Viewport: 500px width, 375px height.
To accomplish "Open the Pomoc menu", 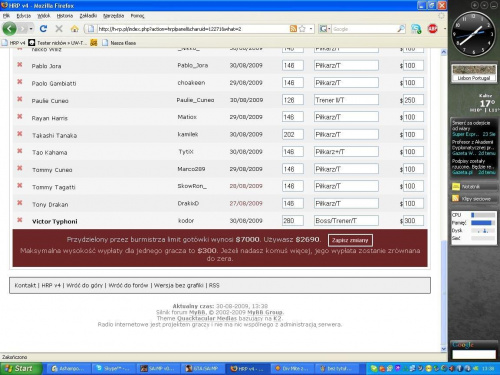I will click(137, 16).
